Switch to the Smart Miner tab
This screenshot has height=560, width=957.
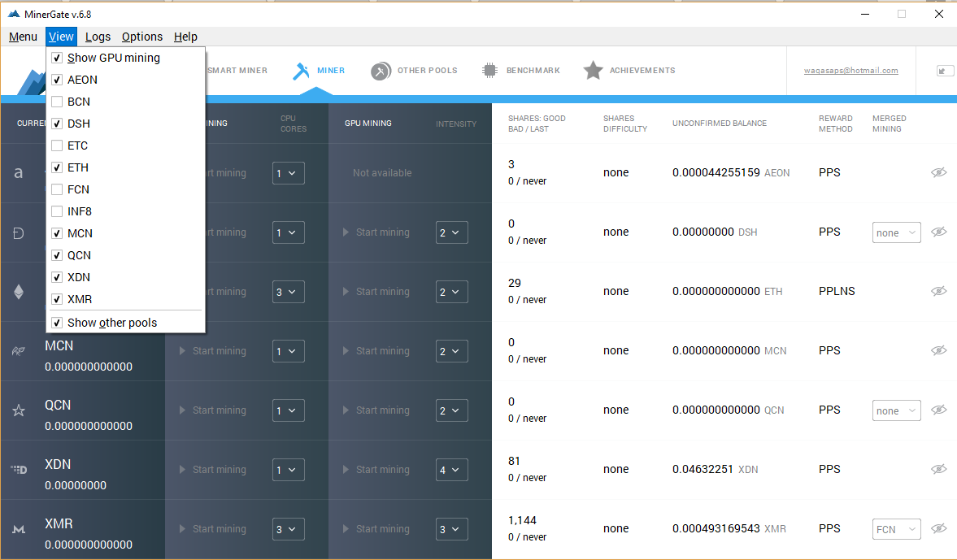(x=237, y=71)
